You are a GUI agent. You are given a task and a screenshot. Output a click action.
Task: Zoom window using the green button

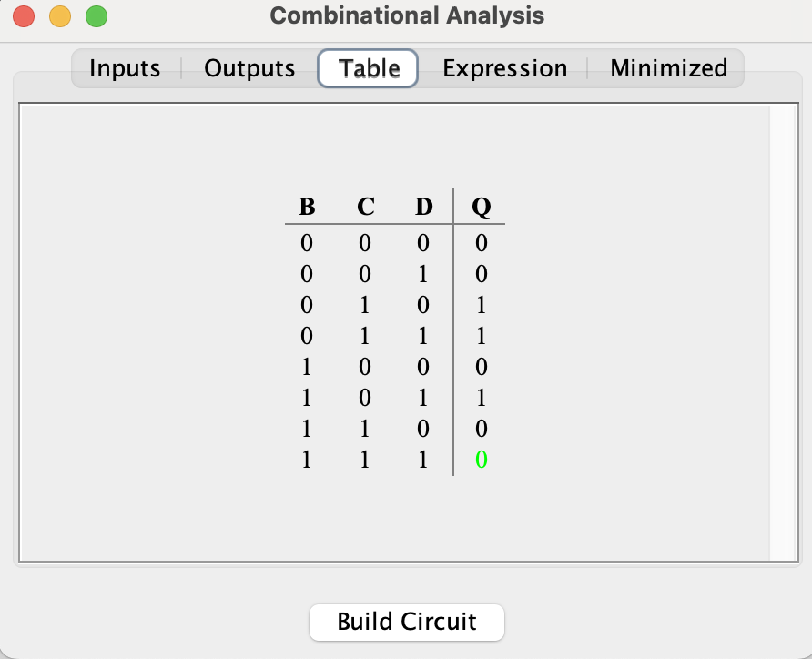96,16
